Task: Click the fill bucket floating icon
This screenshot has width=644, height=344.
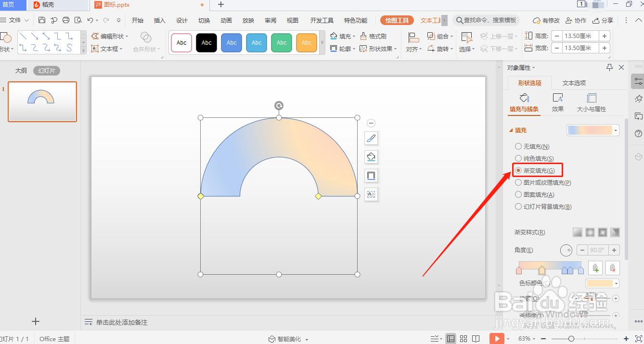Action: click(x=371, y=157)
